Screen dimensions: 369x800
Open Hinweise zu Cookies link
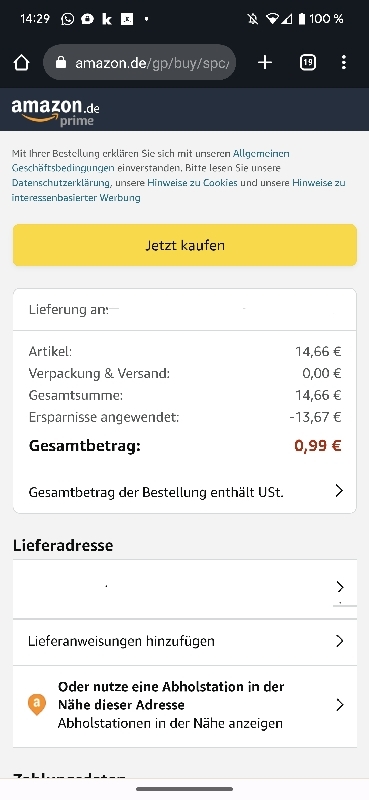(192, 183)
